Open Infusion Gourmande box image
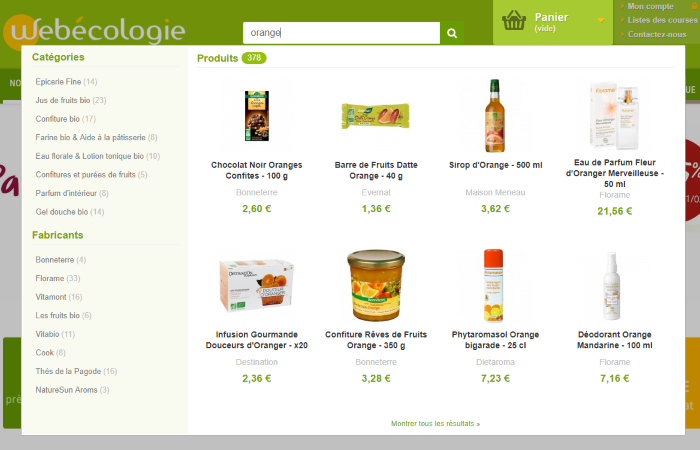 coord(257,286)
